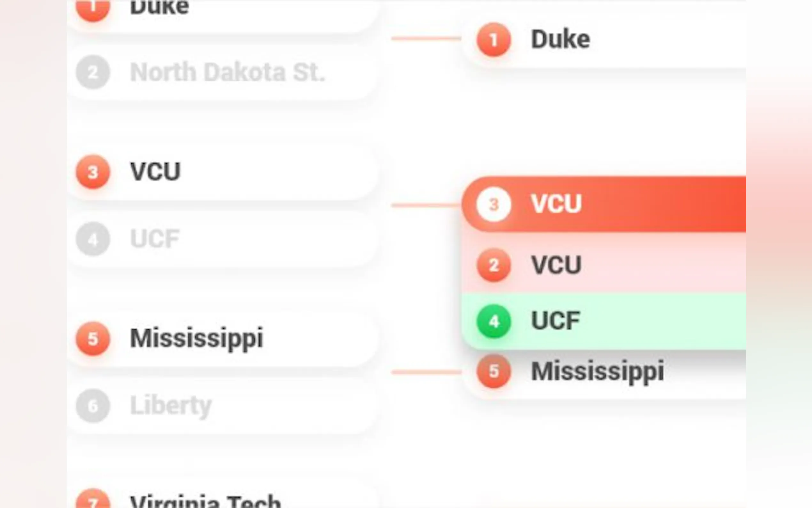Click seed 5 badge beside first-round Mississippi
The width and height of the screenshot is (812, 508).
[93, 339]
